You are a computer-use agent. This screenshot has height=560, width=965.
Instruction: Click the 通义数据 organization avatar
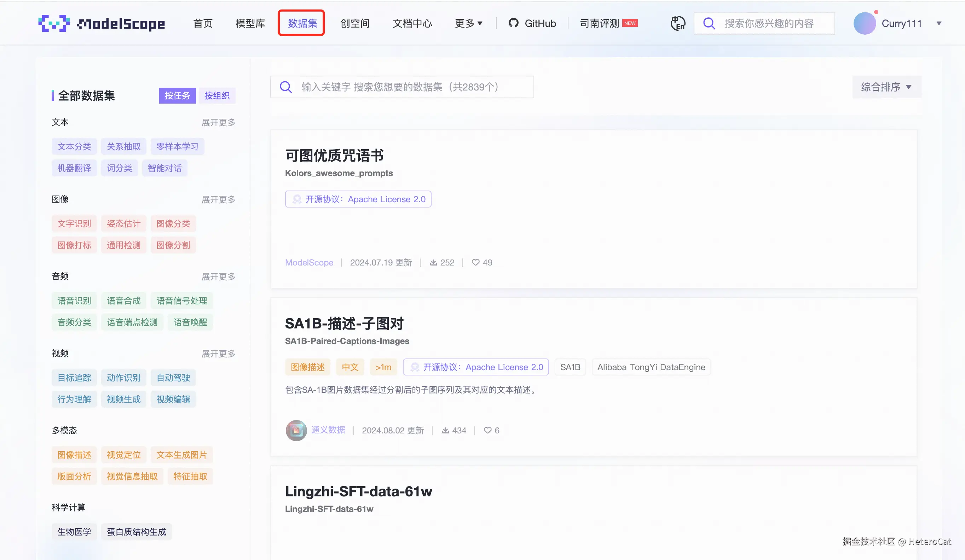tap(296, 430)
